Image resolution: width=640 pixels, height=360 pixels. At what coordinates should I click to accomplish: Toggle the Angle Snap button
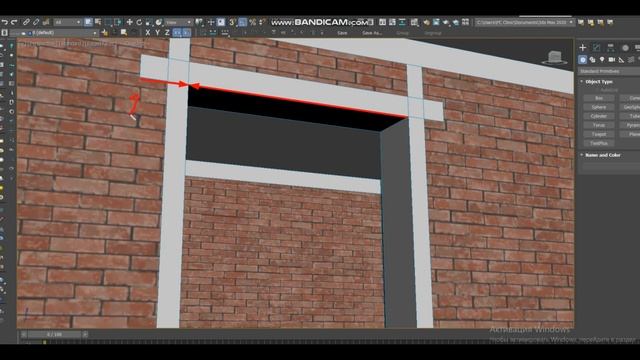click(x=242, y=22)
